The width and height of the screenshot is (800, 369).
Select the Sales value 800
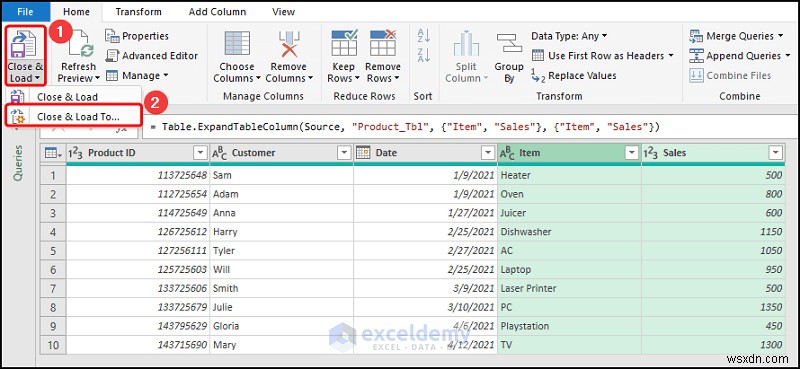pyautogui.click(x=713, y=194)
